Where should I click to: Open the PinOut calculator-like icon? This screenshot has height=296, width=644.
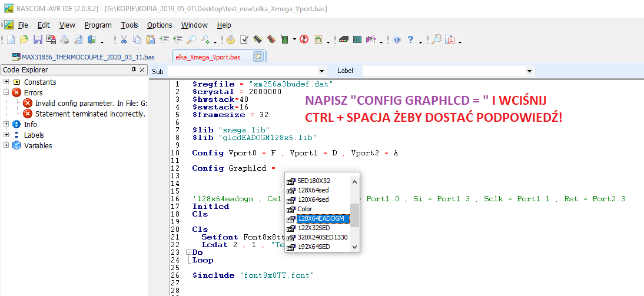317,39
